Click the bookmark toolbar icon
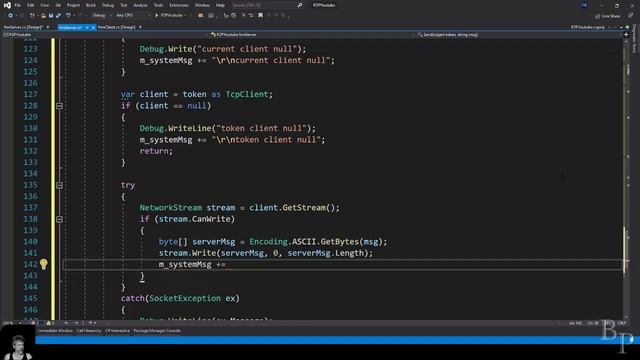This screenshot has height=360, width=640. [x=260, y=16]
